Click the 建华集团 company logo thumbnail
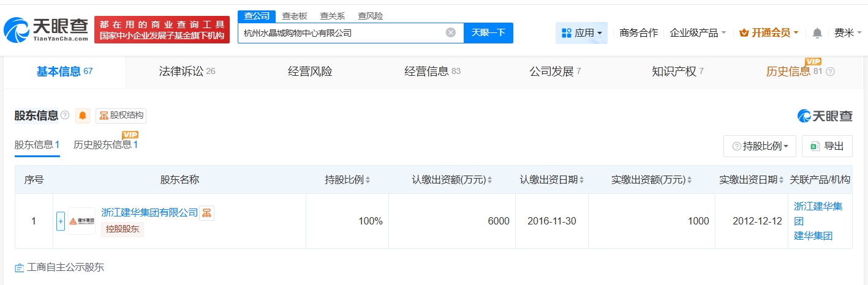This screenshot has width=868, height=285. point(81,221)
